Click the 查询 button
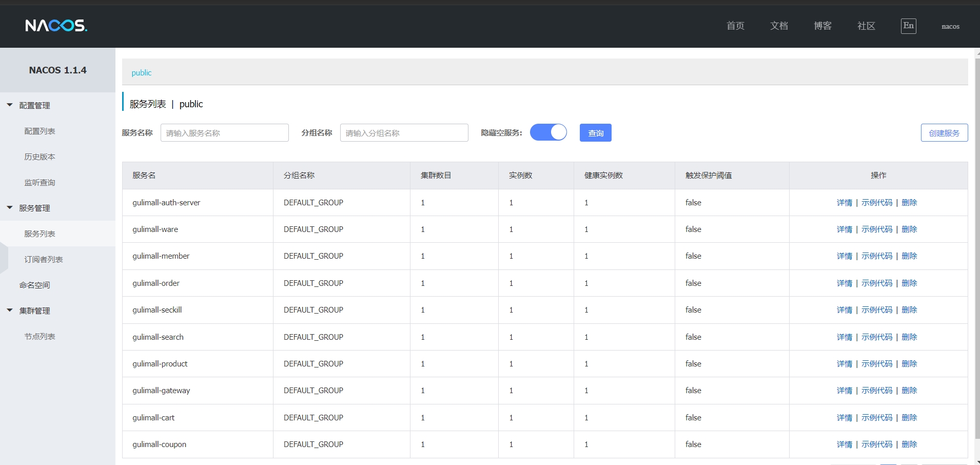 (596, 133)
